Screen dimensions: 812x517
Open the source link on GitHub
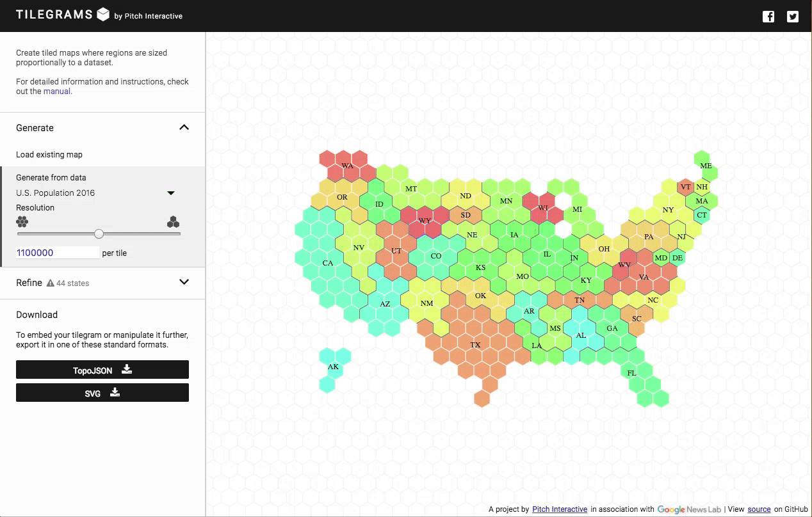click(x=759, y=509)
